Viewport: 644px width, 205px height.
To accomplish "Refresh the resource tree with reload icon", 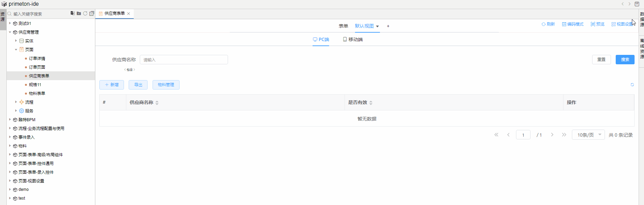I will [x=85, y=13].
